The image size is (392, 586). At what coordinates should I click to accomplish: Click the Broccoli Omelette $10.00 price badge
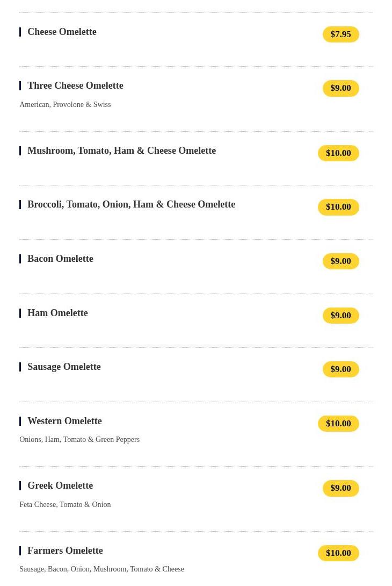tap(338, 207)
